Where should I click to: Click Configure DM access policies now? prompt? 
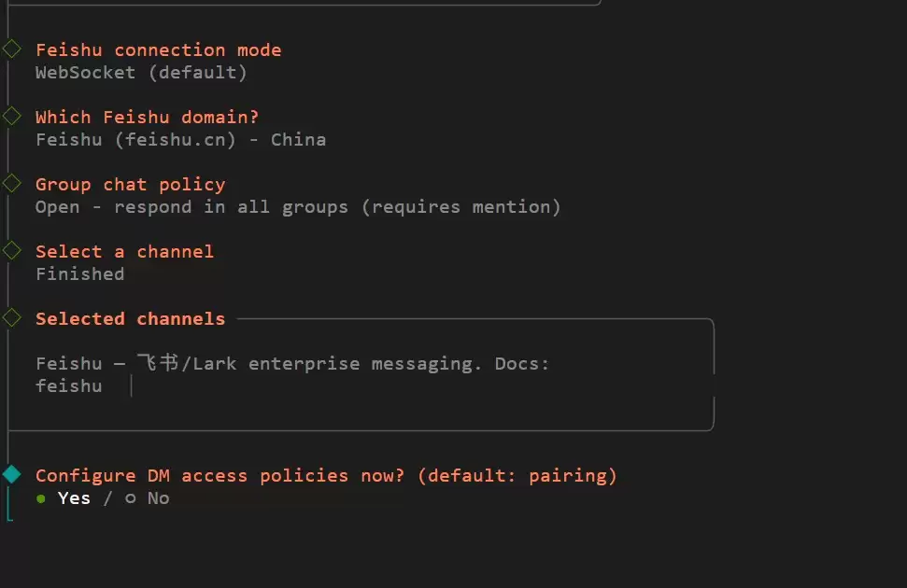(x=326, y=476)
